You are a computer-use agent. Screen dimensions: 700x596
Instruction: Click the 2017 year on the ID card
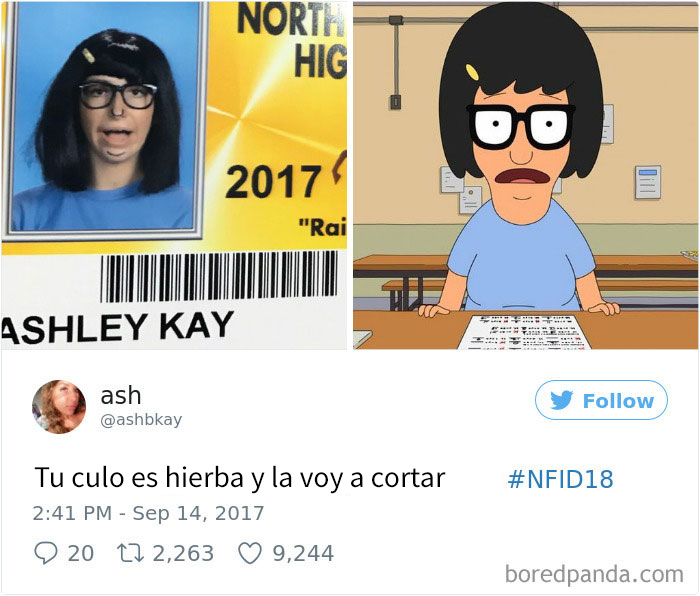273,181
